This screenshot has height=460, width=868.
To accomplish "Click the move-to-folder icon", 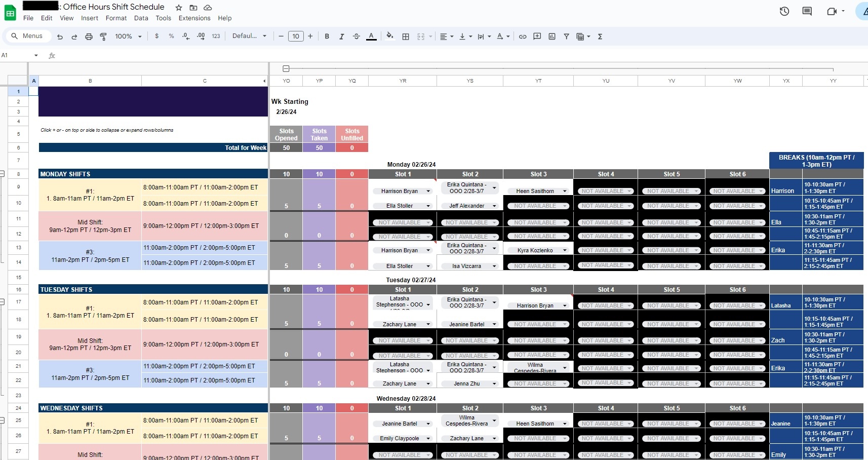I will pyautogui.click(x=193, y=8).
